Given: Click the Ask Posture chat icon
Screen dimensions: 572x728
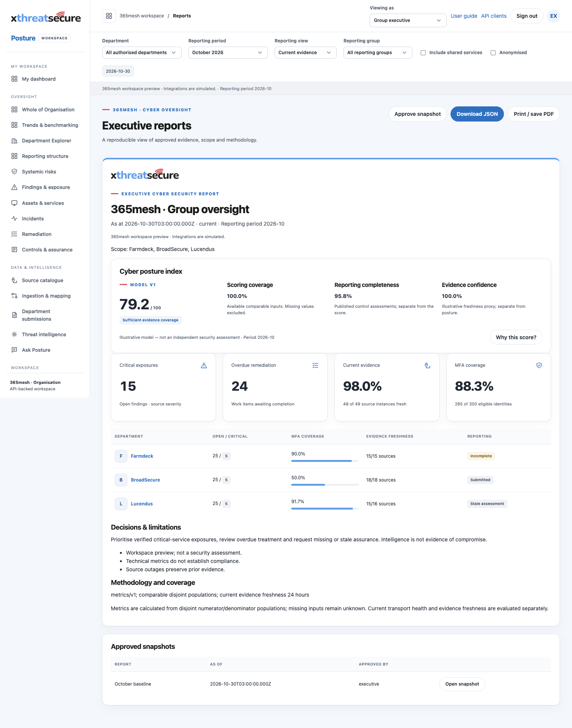Looking at the screenshot, I should point(14,350).
